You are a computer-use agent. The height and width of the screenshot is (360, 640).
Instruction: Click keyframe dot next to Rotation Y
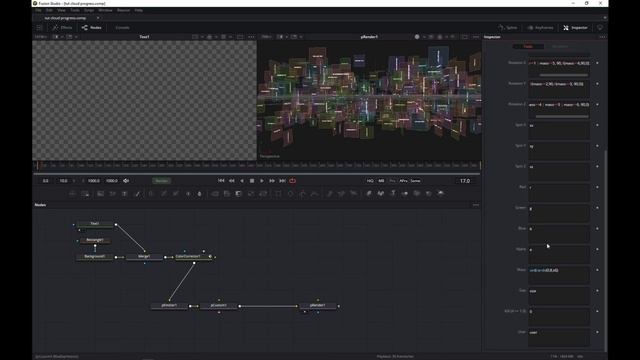[x=597, y=84]
